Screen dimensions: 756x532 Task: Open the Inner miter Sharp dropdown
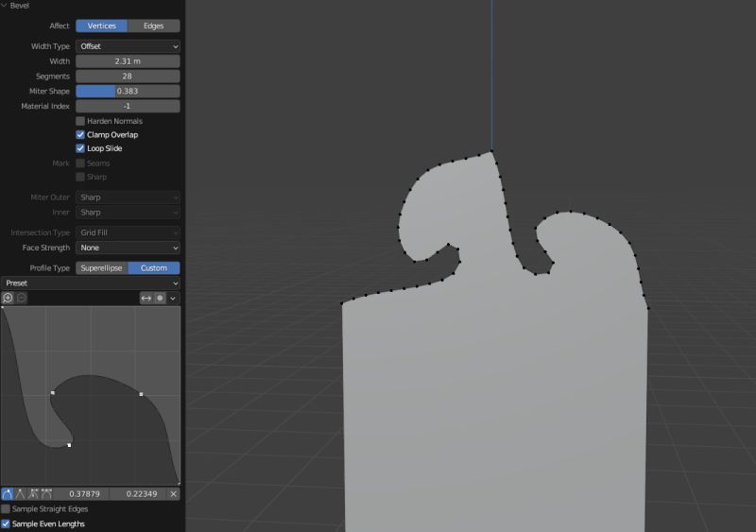[128, 213]
